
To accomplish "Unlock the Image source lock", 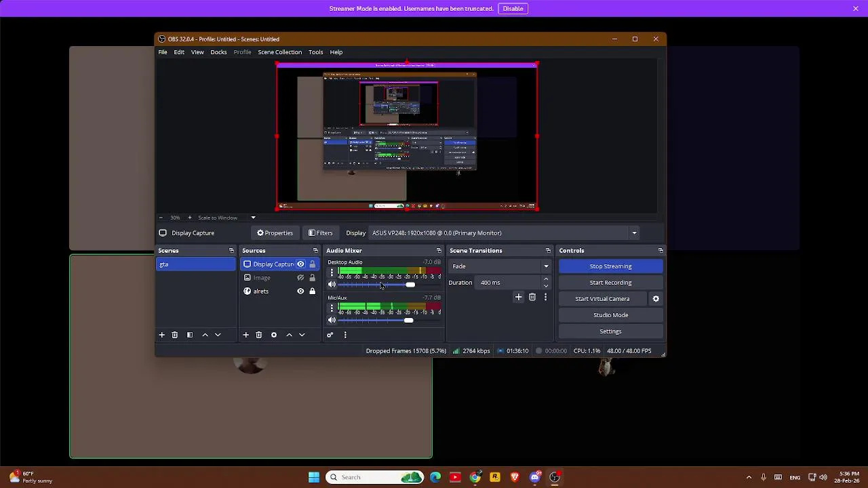I will 312,278.
